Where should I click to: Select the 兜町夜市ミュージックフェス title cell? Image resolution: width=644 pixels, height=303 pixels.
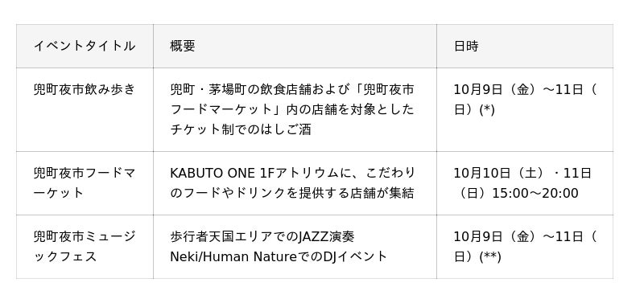click(x=85, y=247)
